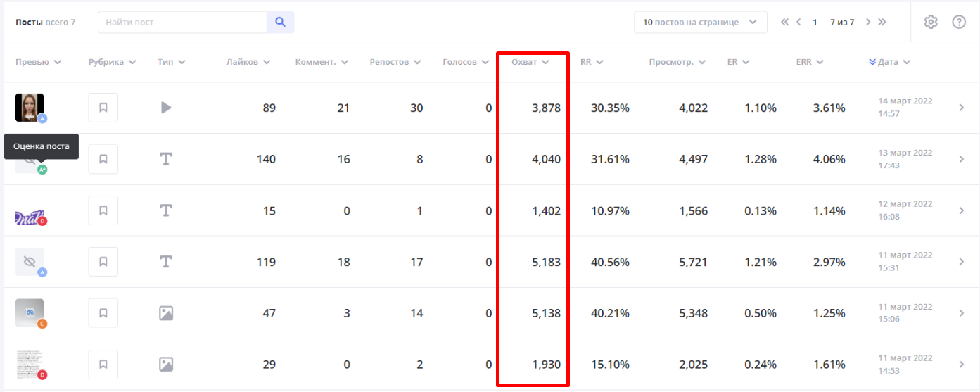Click next page arrow in pagination
The height and width of the screenshot is (392, 980).
(868, 22)
